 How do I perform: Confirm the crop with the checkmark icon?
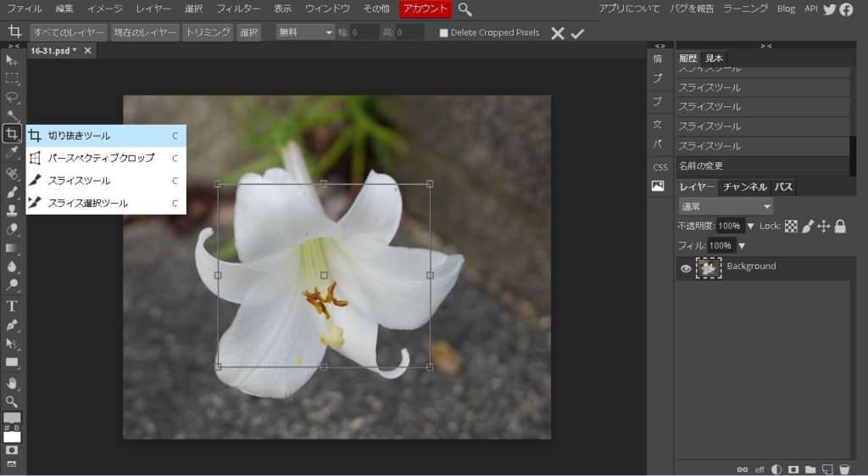pos(578,33)
